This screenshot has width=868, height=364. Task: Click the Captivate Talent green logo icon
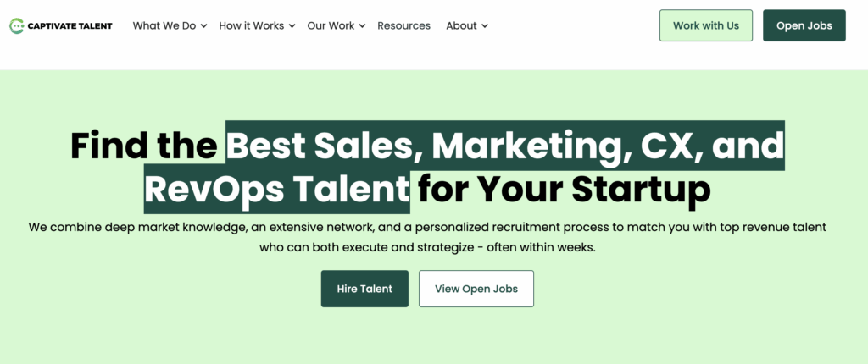17,26
